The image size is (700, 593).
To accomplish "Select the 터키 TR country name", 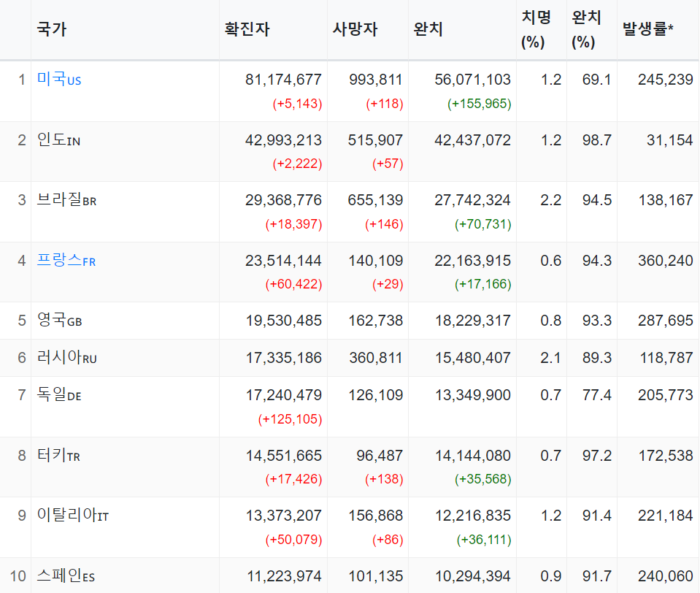I will pos(58,456).
